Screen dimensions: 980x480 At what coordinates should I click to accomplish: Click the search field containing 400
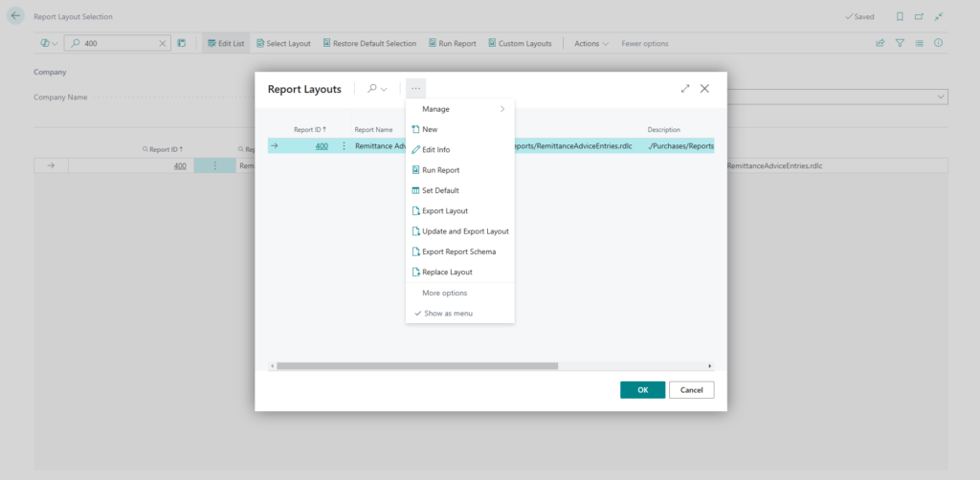(117, 44)
